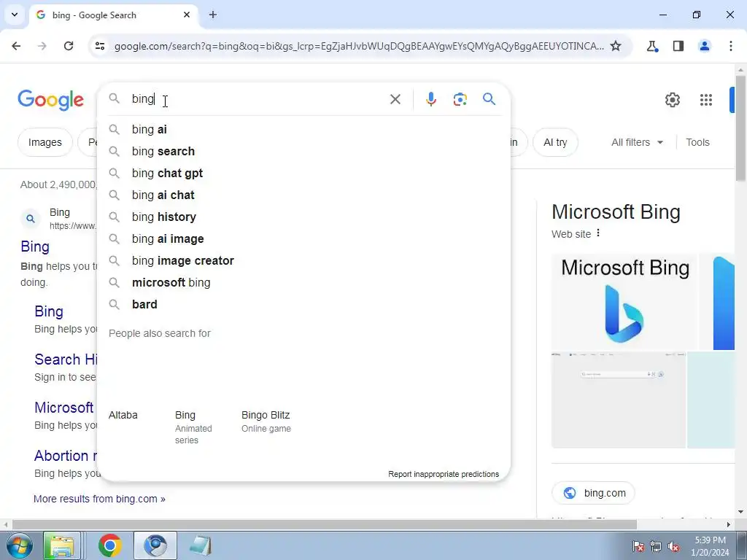
Task: Click the blue magnifier search button
Action: tap(489, 99)
